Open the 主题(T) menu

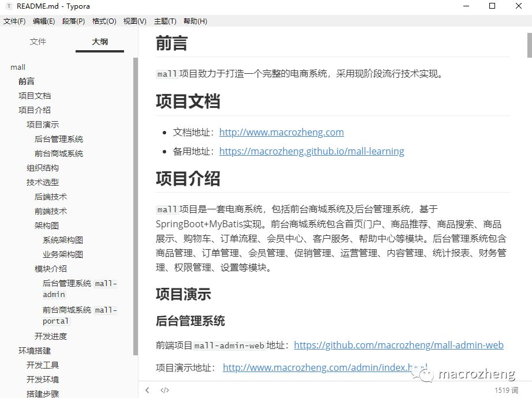[x=165, y=21]
